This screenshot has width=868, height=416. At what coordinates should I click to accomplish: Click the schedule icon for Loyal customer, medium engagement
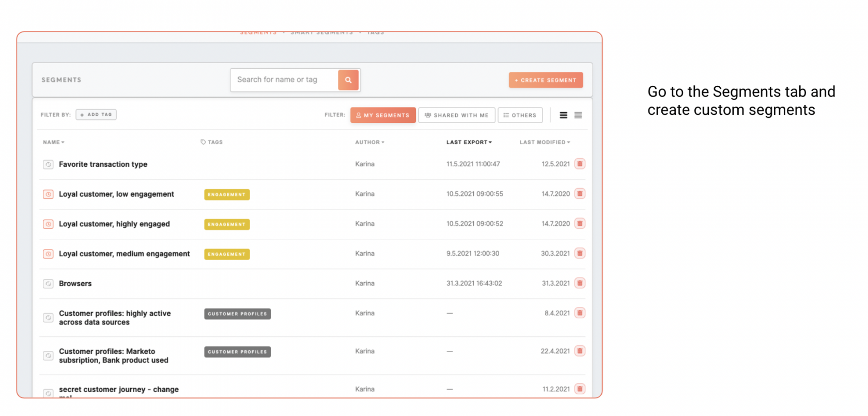48,254
